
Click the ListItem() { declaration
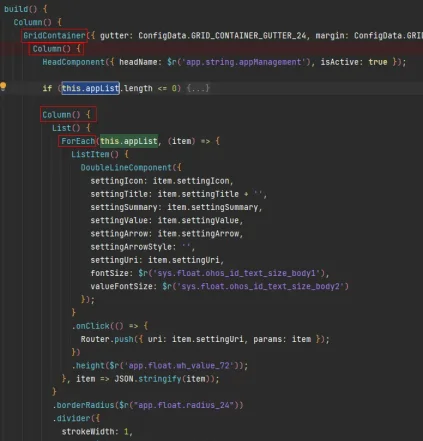point(100,154)
